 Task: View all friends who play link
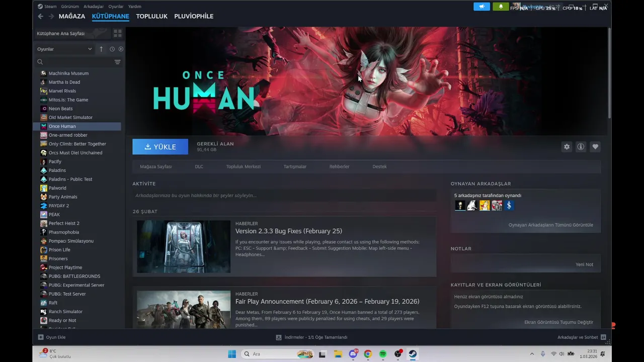(550, 225)
